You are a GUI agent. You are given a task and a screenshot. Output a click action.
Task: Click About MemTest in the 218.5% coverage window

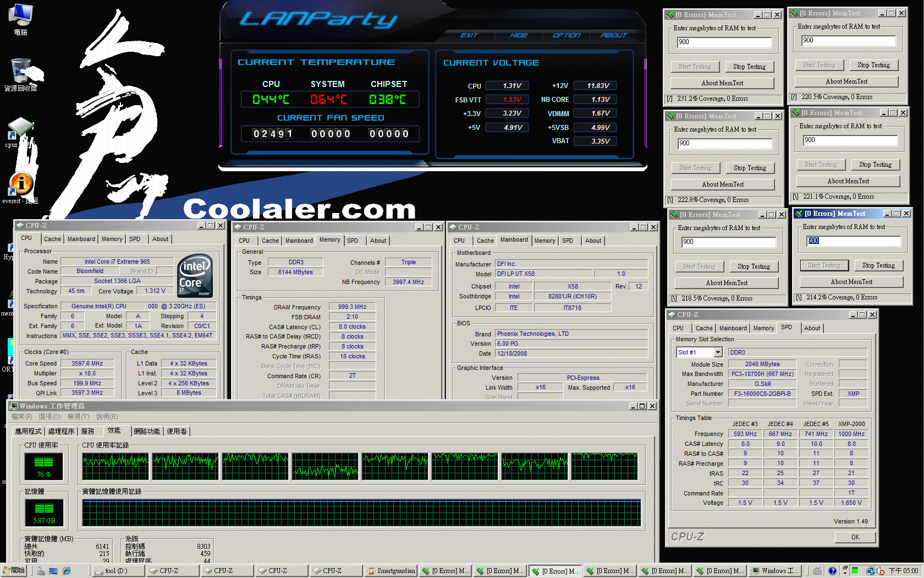tap(727, 283)
